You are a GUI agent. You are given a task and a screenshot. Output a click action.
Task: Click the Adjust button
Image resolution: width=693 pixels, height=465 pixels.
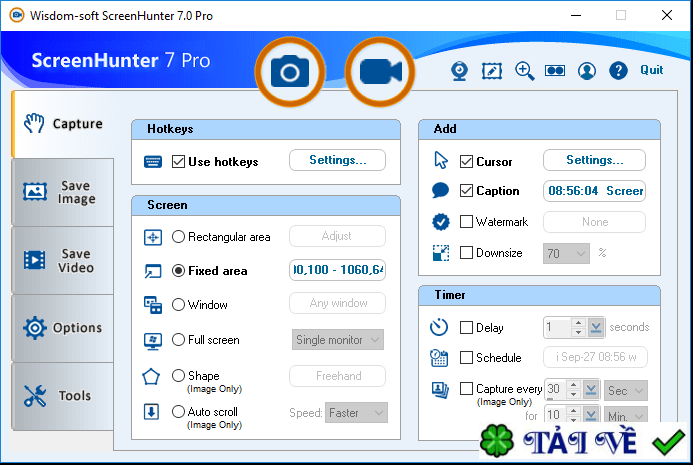(x=338, y=236)
